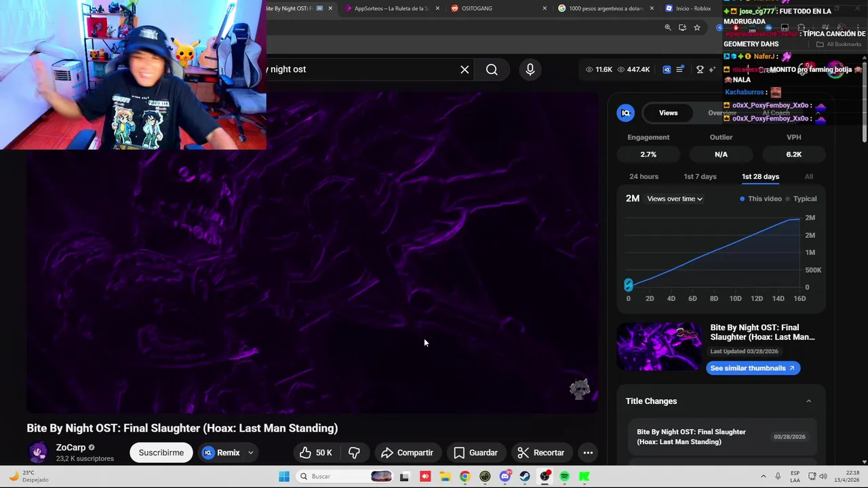This screenshot has width=868, height=488.
Task: Click the Suscribirme button
Action: point(161,453)
